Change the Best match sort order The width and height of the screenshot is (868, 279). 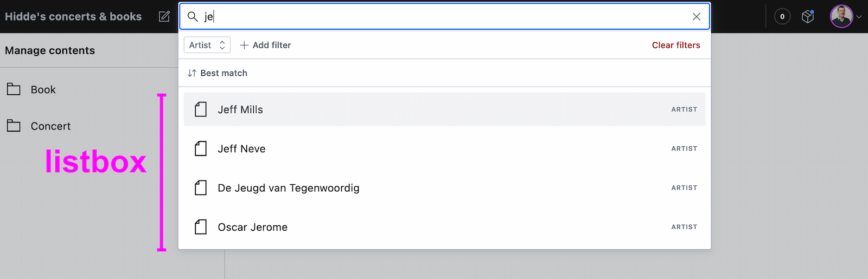(218, 73)
